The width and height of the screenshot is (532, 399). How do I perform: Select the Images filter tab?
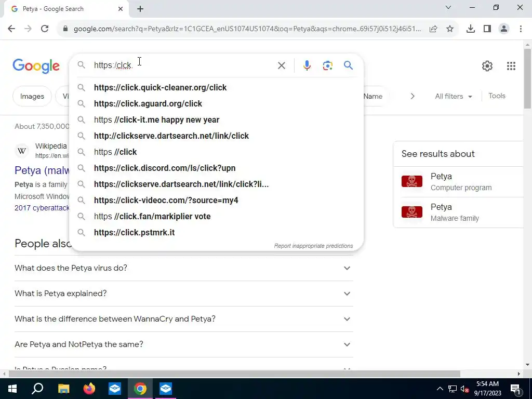pyautogui.click(x=32, y=96)
